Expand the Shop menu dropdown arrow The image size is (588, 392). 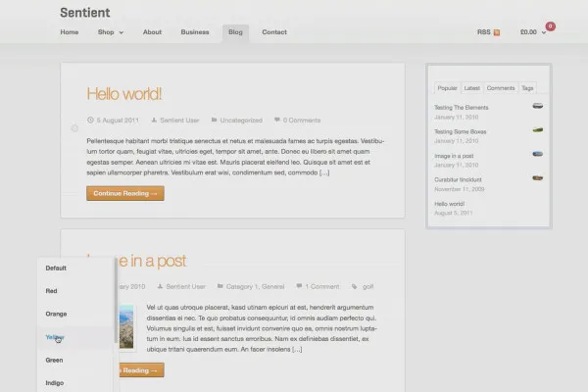tap(122, 32)
